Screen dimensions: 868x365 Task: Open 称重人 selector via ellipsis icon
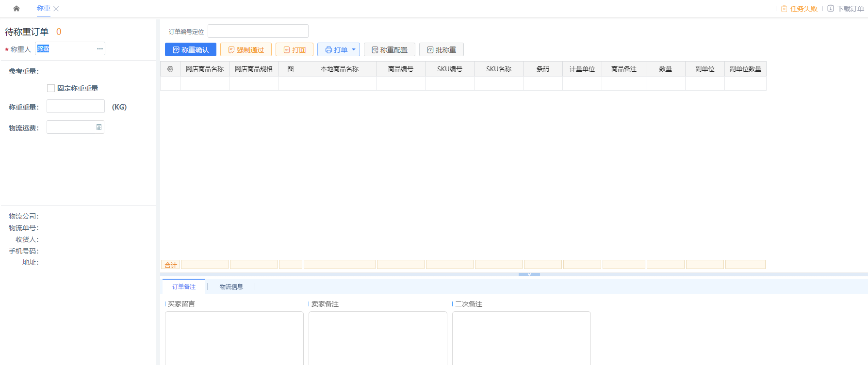tap(100, 48)
